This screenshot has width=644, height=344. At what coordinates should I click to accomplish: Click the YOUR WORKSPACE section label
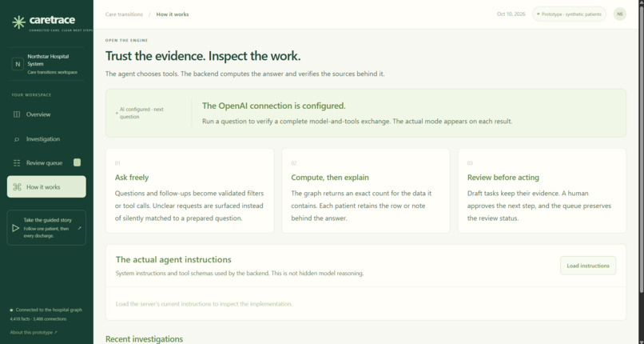(x=31, y=95)
